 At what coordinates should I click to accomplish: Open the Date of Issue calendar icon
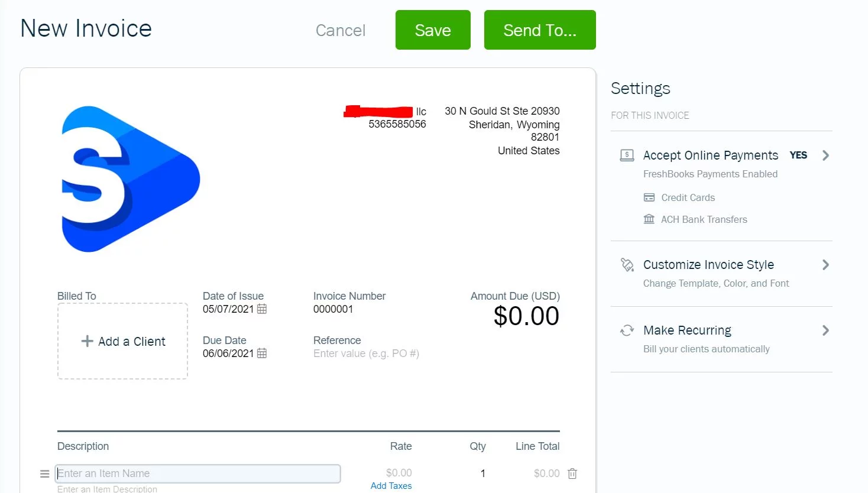tap(262, 309)
